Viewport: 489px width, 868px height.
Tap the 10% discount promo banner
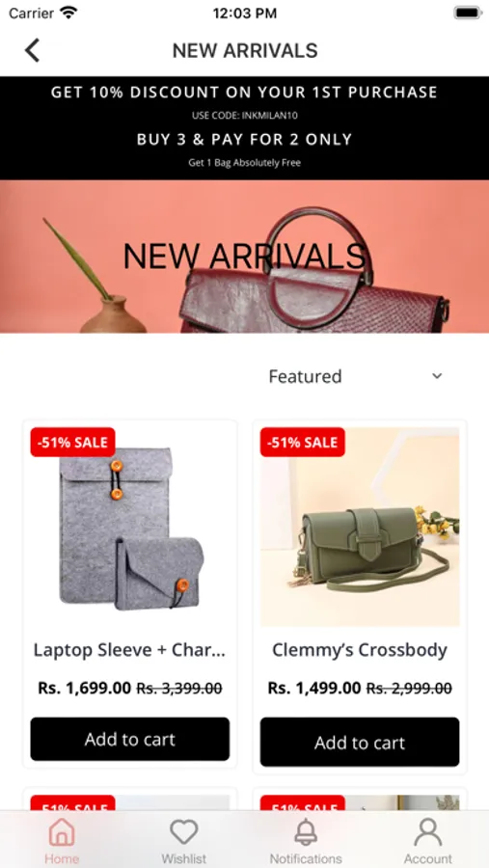[244, 92]
